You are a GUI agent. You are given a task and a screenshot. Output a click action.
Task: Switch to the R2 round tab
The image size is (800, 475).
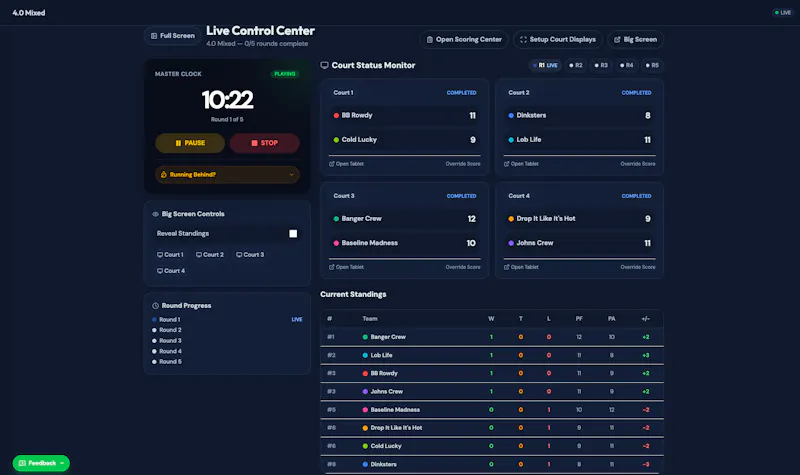(576, 65)
